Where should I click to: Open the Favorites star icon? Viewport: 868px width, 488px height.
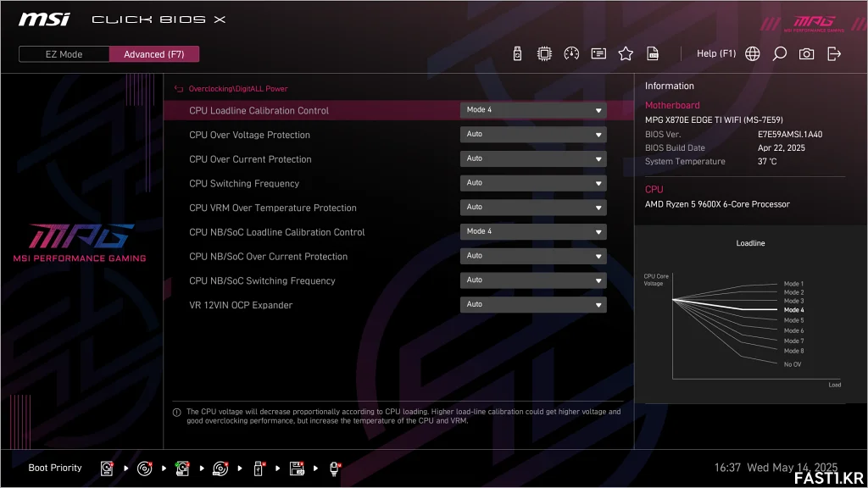[x=626, y=53]
